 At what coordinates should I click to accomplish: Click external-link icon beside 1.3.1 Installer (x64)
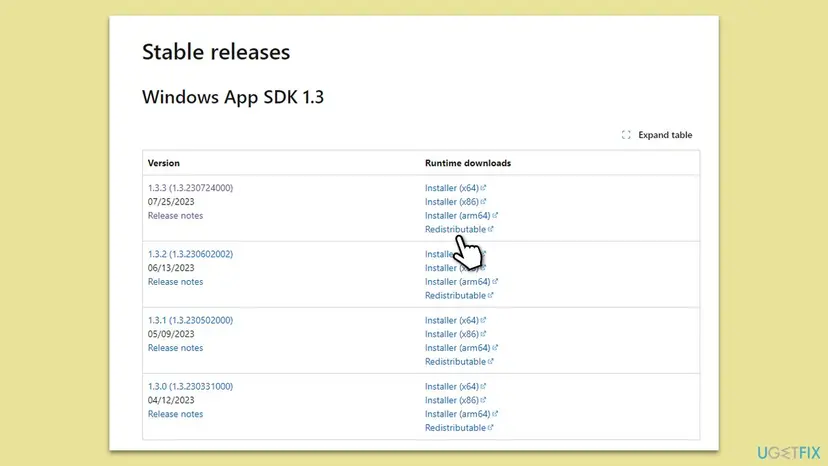(x=483, y=319)
